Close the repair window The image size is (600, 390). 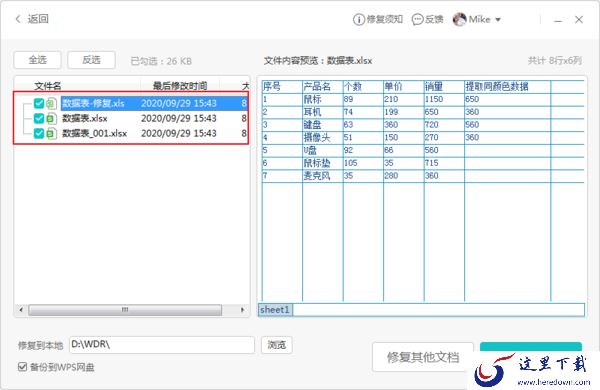(579, 20)
